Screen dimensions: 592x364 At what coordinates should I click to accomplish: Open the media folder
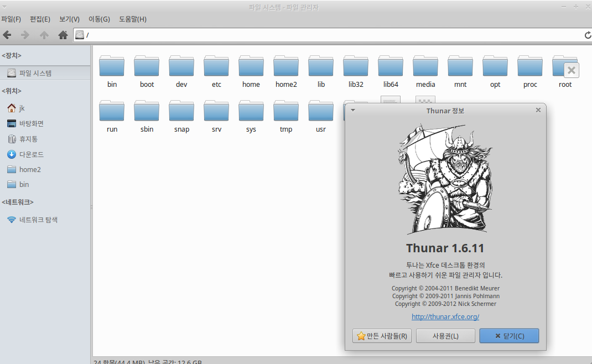425,72
